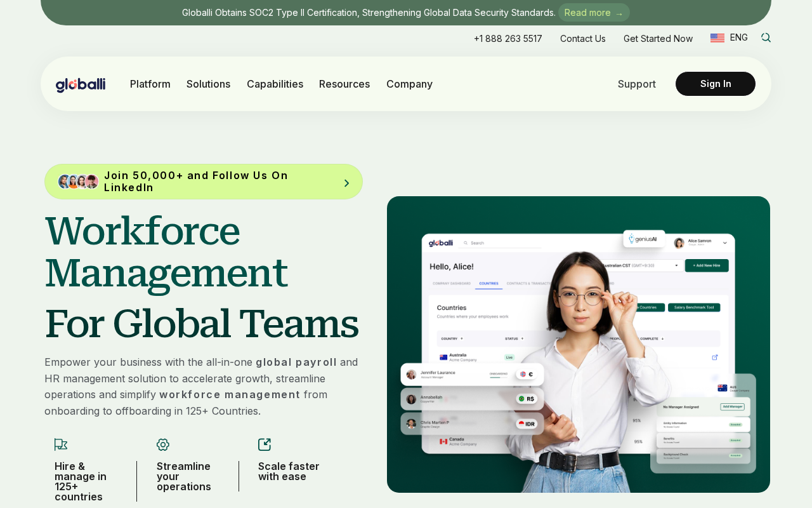Follow the Join 50,000+ LinkedIn banner
The image size is (812, 508).
pyautogui.click(x=204, y=182)
